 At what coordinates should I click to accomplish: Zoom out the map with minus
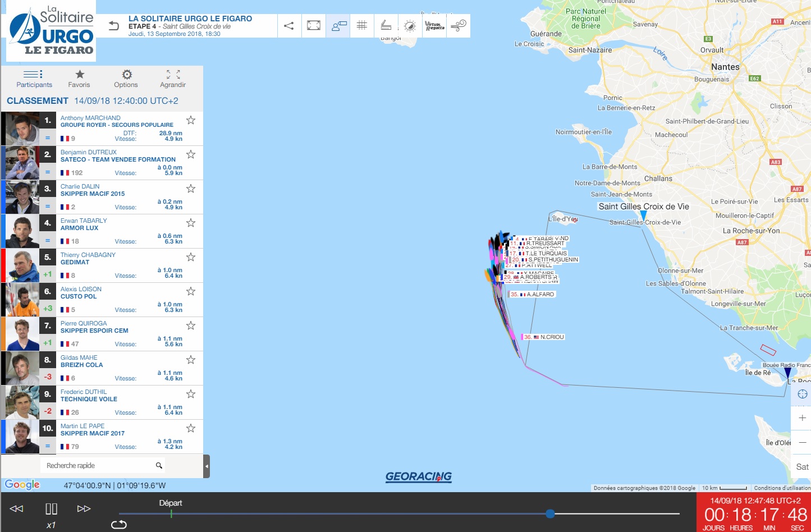click(x=803, y=442)
